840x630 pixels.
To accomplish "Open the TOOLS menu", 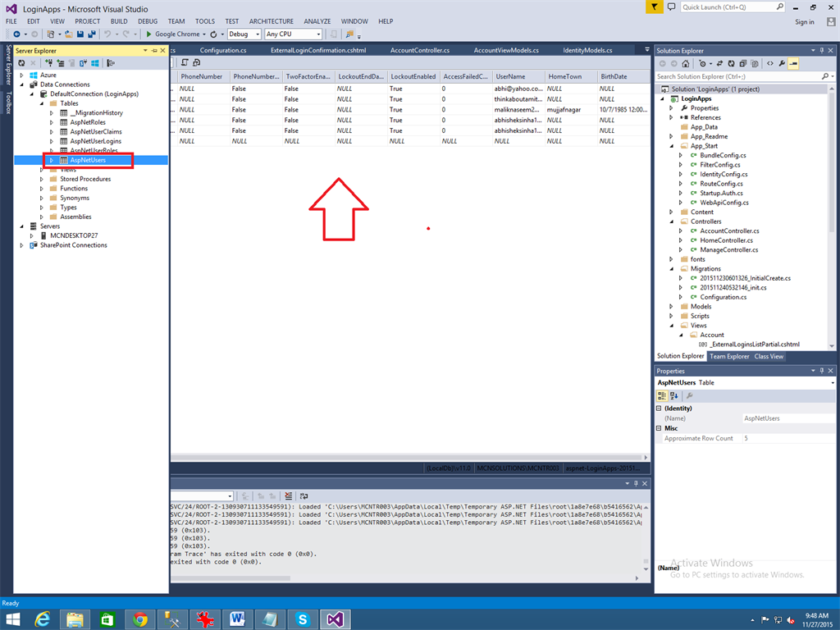I will click(204, 21).
